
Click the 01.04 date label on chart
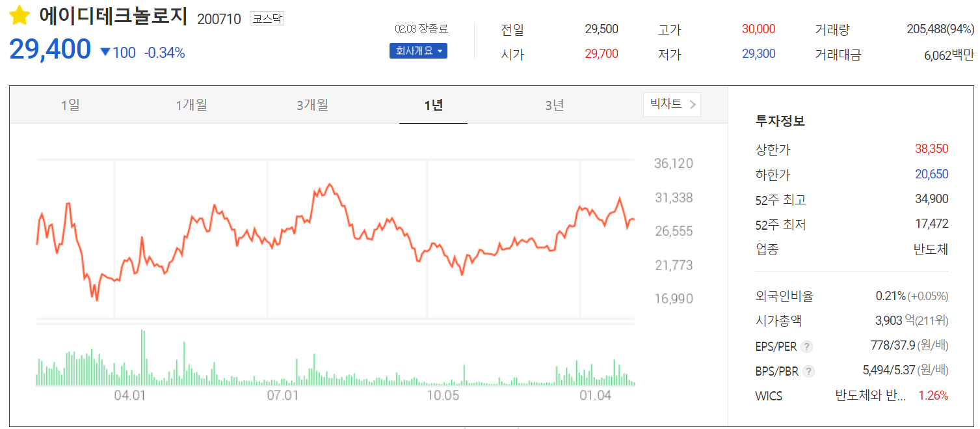point(596,396)
